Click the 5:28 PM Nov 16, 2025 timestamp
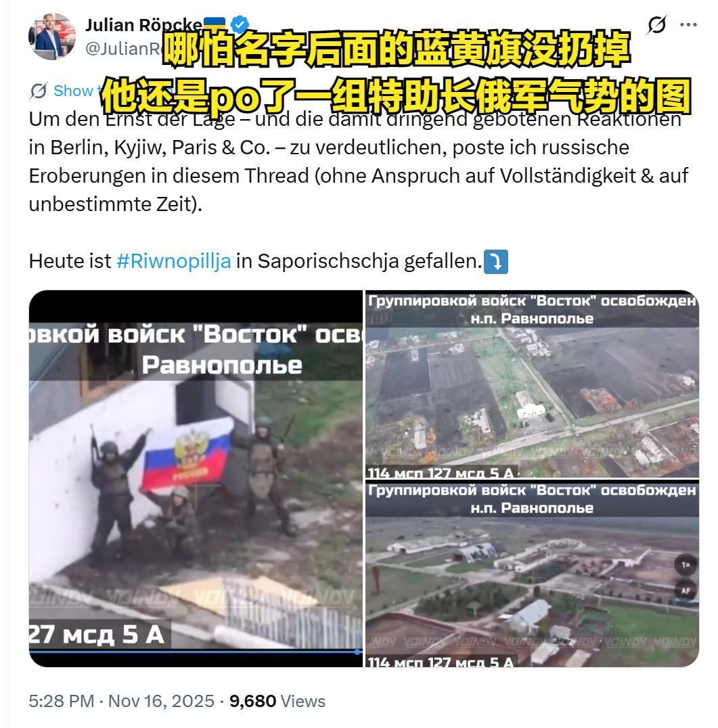This screenshot has height=728, width=718. coord(122,701)
